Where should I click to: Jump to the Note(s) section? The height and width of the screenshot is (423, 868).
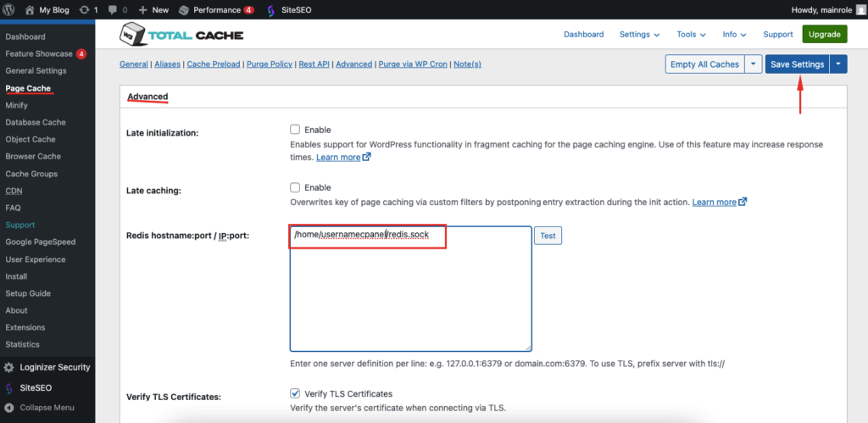pos(467,64)
